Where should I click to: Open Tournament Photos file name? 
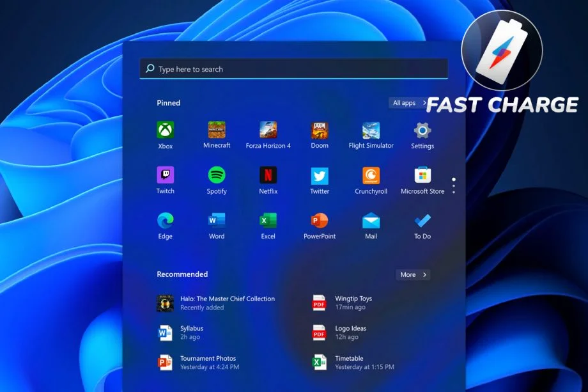[208, 358]
